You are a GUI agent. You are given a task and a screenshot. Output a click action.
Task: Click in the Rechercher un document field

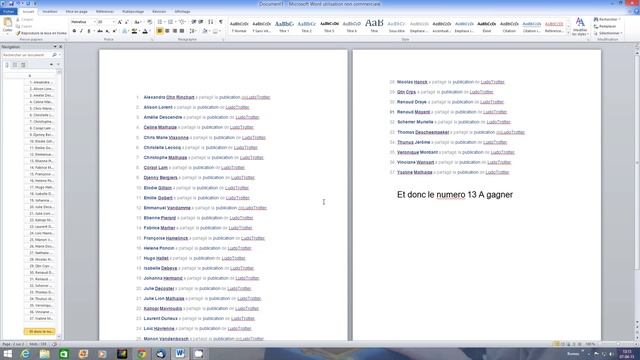point(26,55)
